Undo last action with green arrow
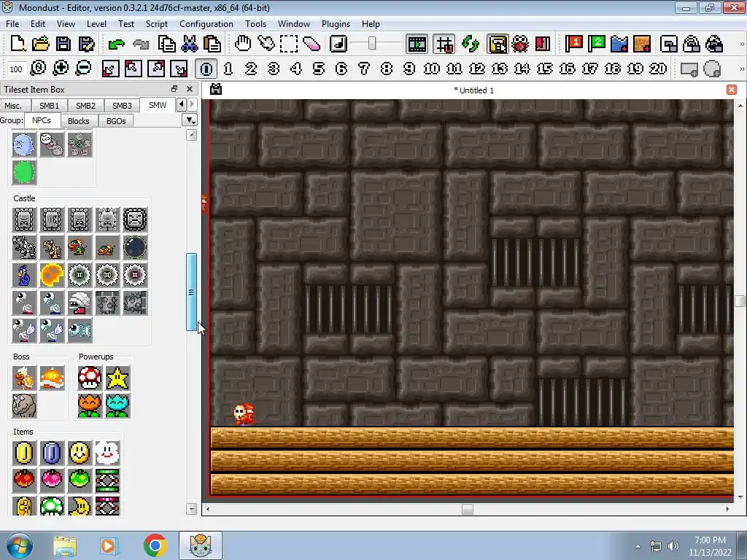Viewport: 747px width, 560px height. pos(116,44)
